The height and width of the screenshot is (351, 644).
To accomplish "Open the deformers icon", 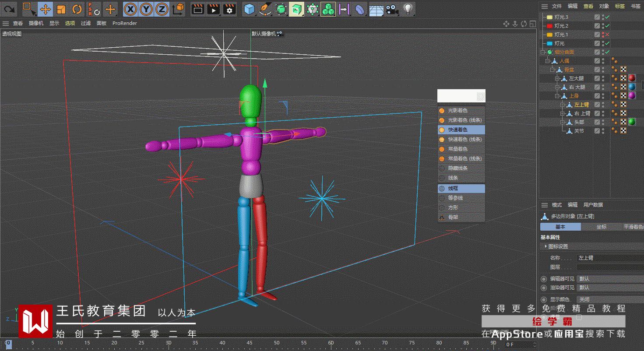I will (x=360, y=9).
